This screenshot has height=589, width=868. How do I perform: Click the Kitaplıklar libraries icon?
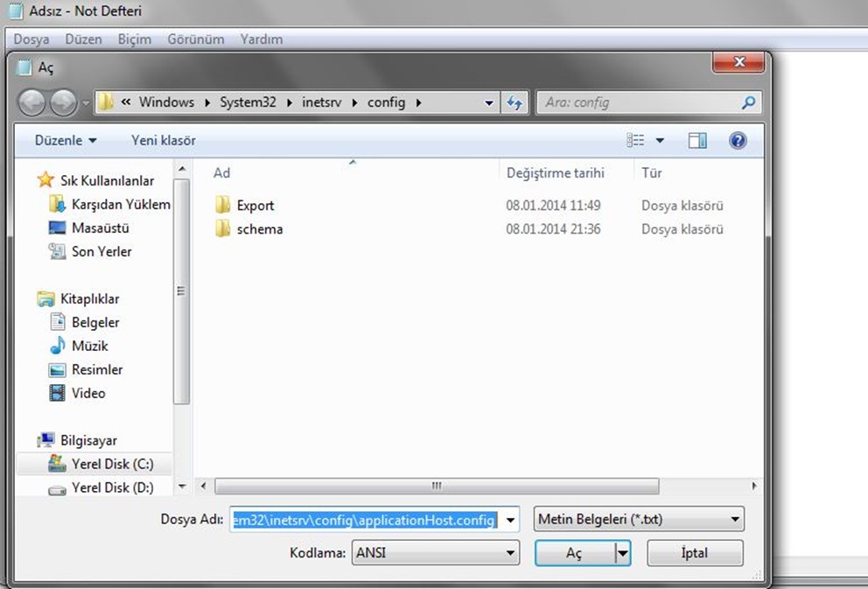[x=46, y=298]
